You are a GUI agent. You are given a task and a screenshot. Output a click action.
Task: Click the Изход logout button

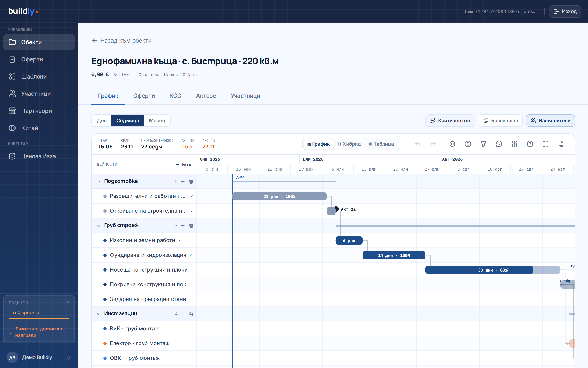point(565,11)
